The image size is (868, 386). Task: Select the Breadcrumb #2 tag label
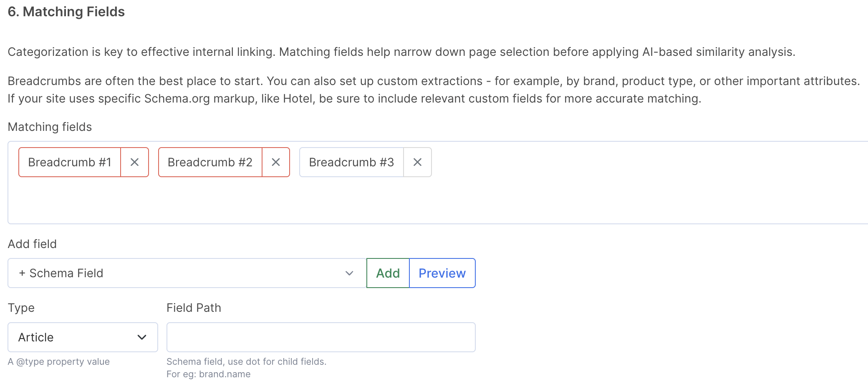pyautogui.click(x=210, y=162)
